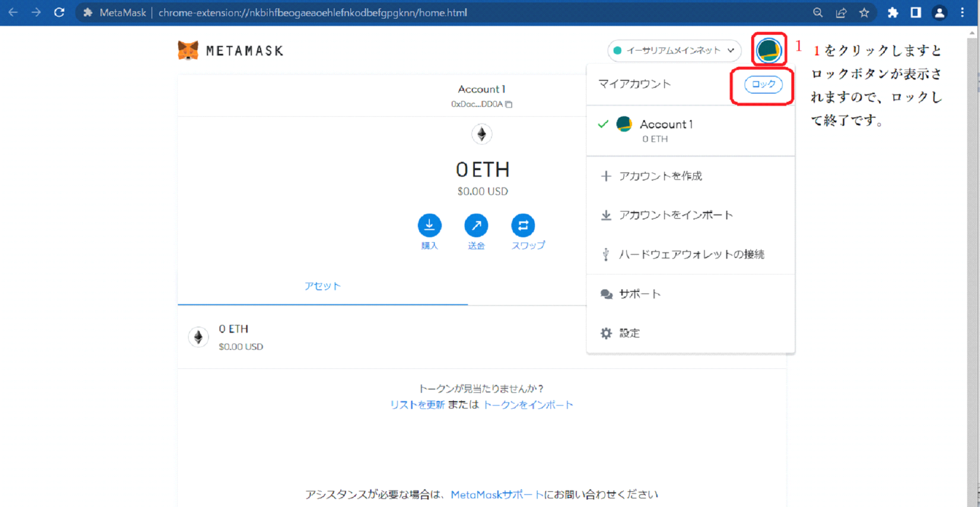980x507 pixels.
Task: Open the account avatar menu icon
Action: click(x=768, y=50)
